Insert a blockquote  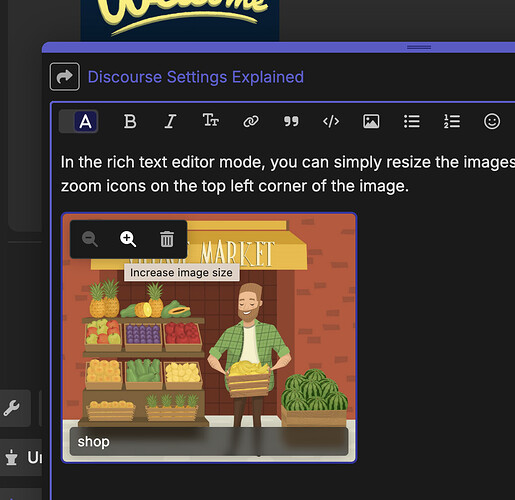tap(291, 121)
